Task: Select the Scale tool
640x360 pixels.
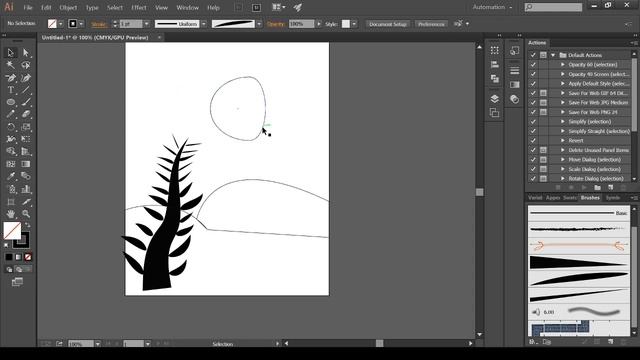Action: coord(26,127)
